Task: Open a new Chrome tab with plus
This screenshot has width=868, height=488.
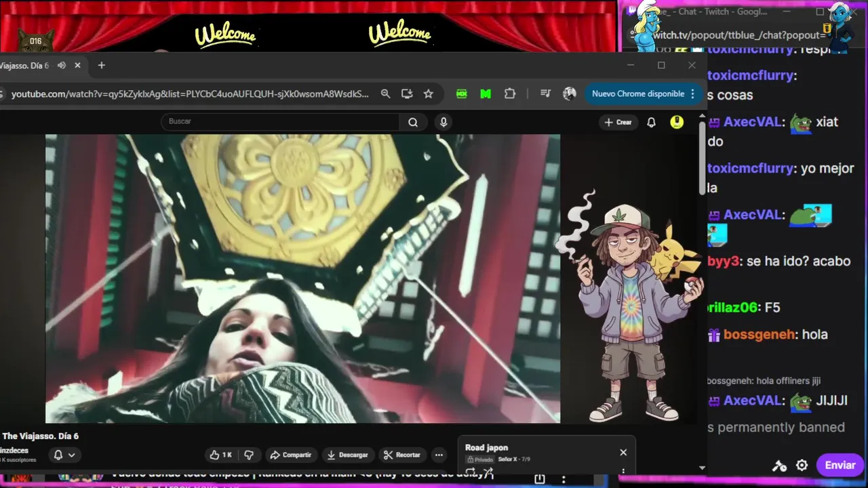Action: point(102,66)
